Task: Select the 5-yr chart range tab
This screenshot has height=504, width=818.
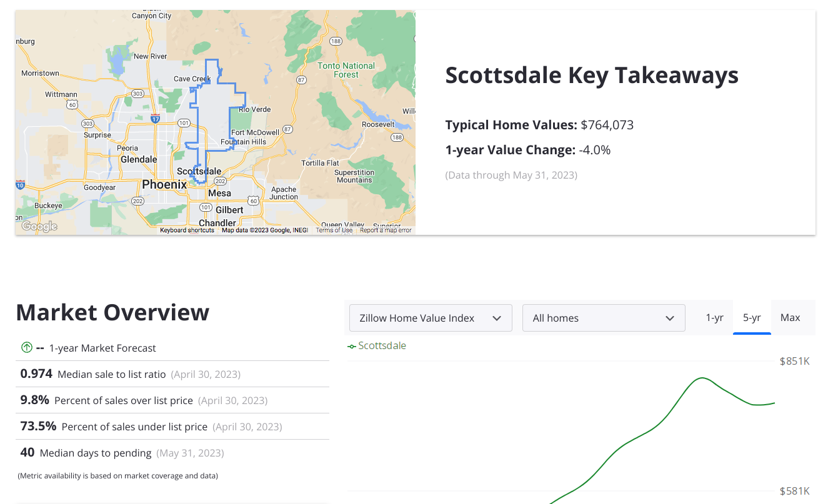Action: (752, 318)
